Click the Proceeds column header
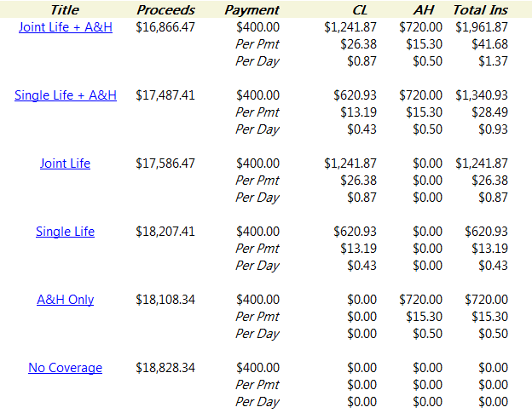This screenshot has width=532, height=413. [x=166, y=10]
